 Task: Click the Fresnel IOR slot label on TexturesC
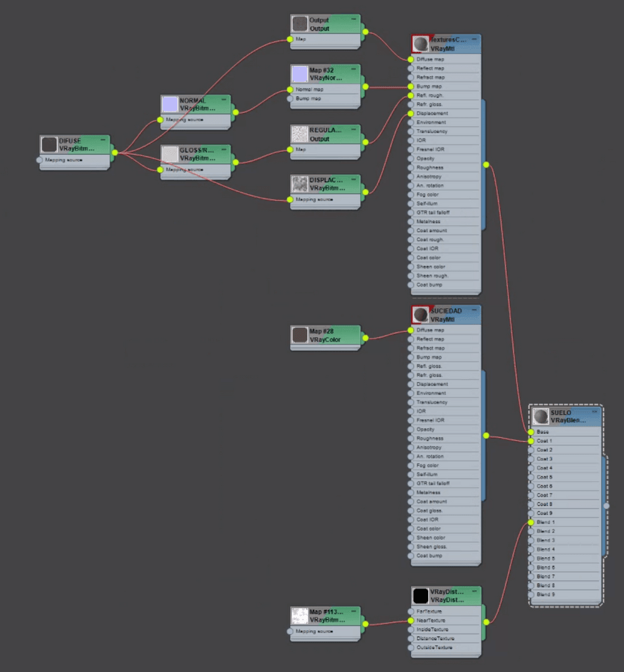pos(431,150)
